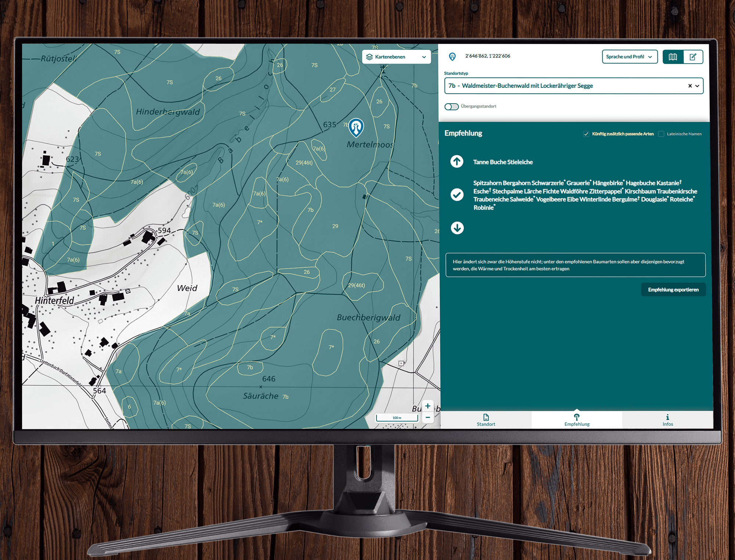Click the location pin icon beside coordinates

(452, 57)
